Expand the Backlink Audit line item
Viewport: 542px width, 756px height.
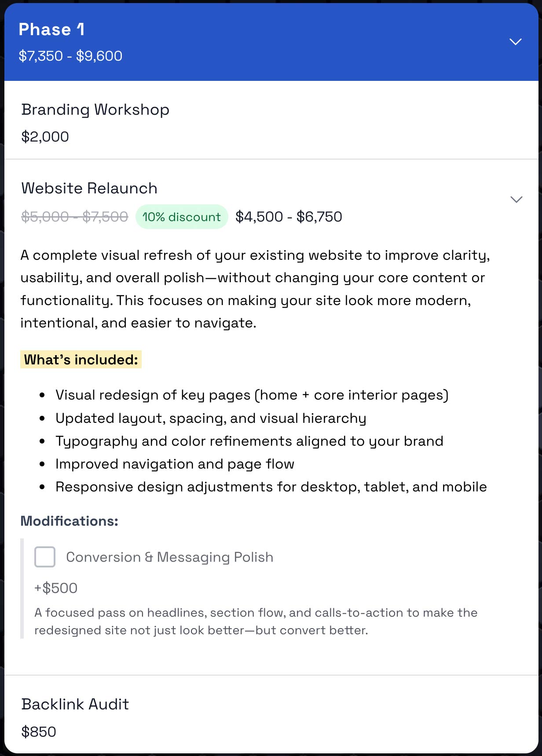tap(75, 704)
